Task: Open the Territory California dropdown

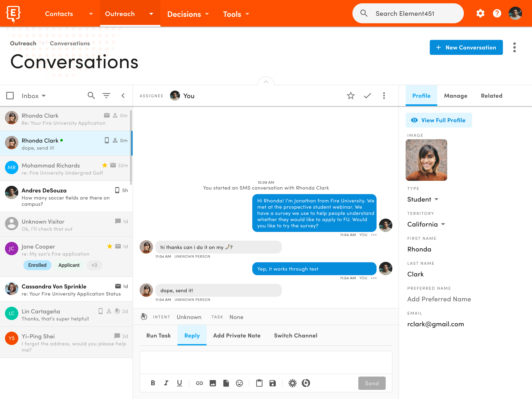Action: [x=426, y=224]
